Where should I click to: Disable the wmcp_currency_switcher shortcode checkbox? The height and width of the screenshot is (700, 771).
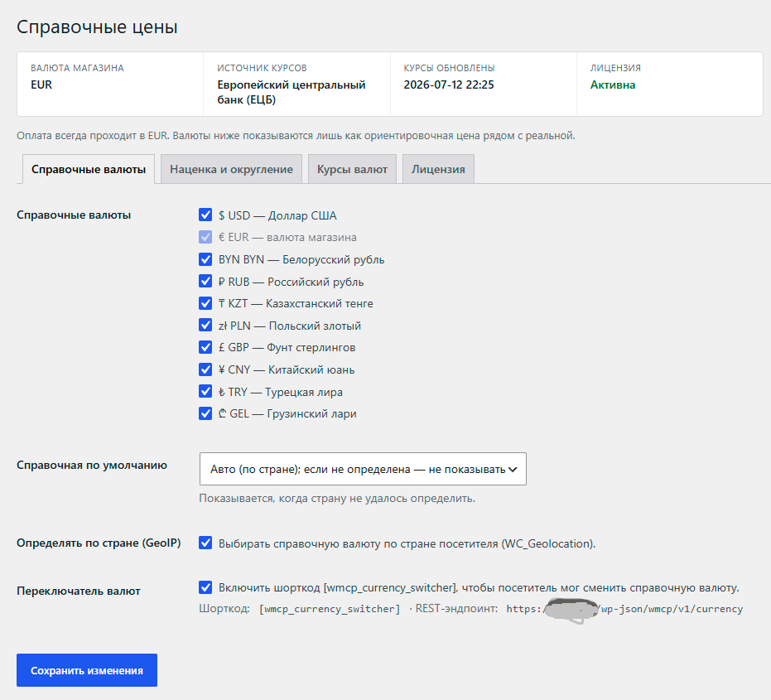coord(205,587)
